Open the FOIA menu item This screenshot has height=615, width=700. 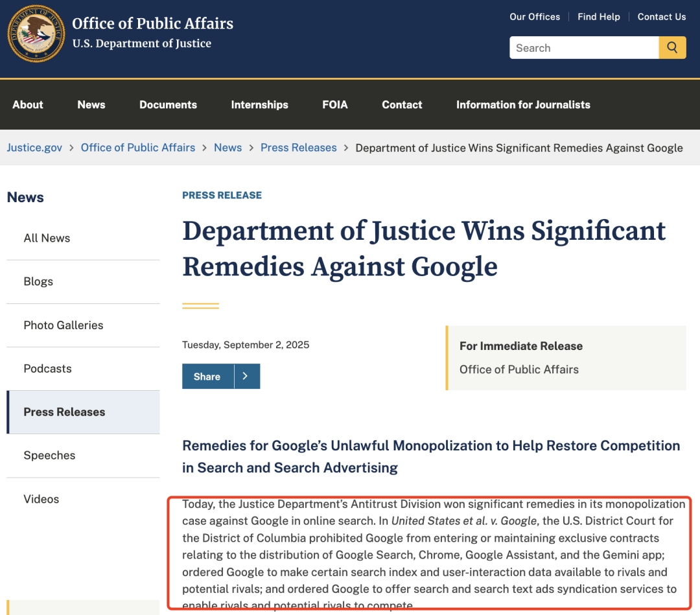pos(335,104)
